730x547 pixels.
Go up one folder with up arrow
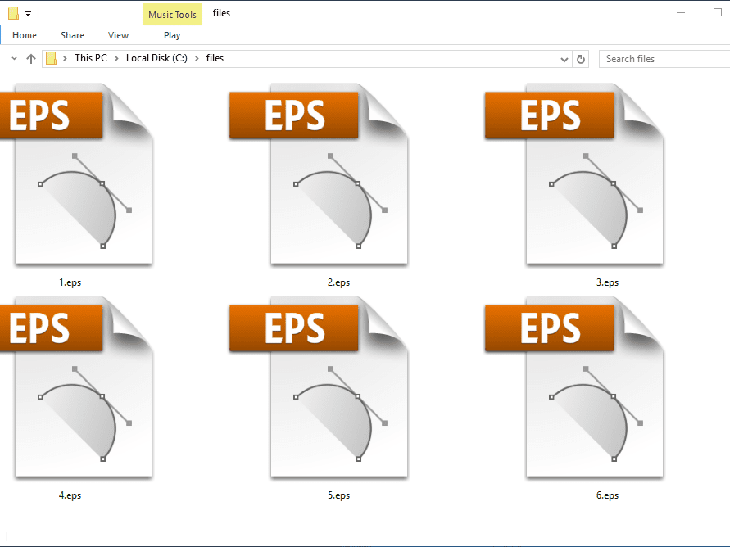[x=31, y=59]
